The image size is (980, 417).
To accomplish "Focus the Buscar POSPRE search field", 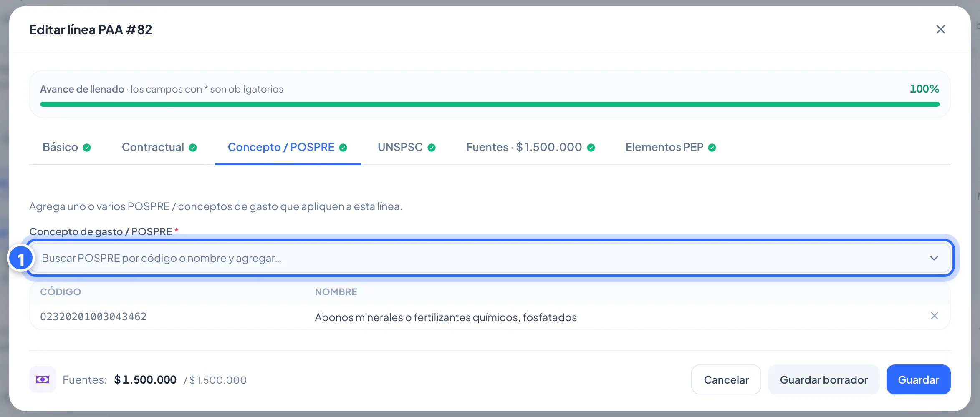I will (x=490, y=258).
